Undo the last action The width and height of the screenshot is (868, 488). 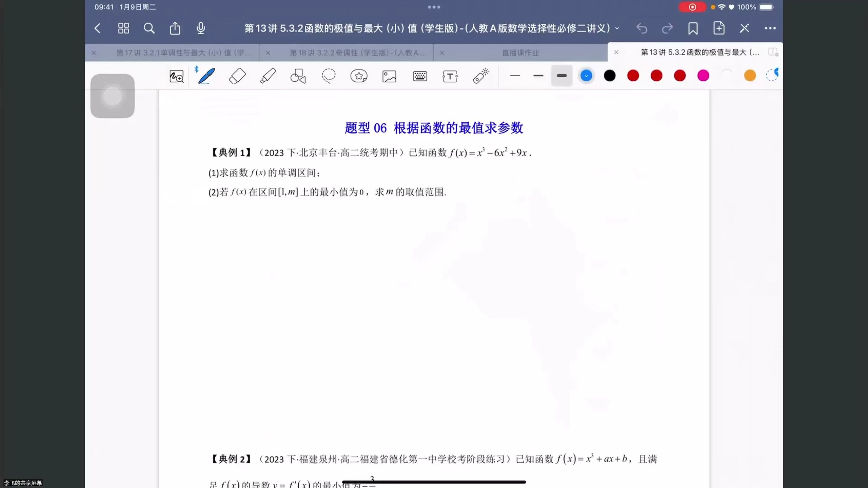(x=642, y=28)
